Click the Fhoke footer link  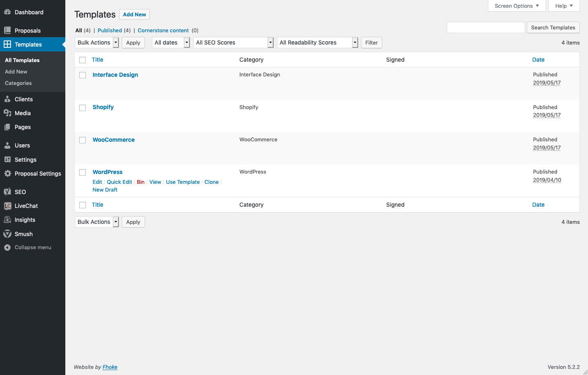pyautogui.click(x=110, y=367)
